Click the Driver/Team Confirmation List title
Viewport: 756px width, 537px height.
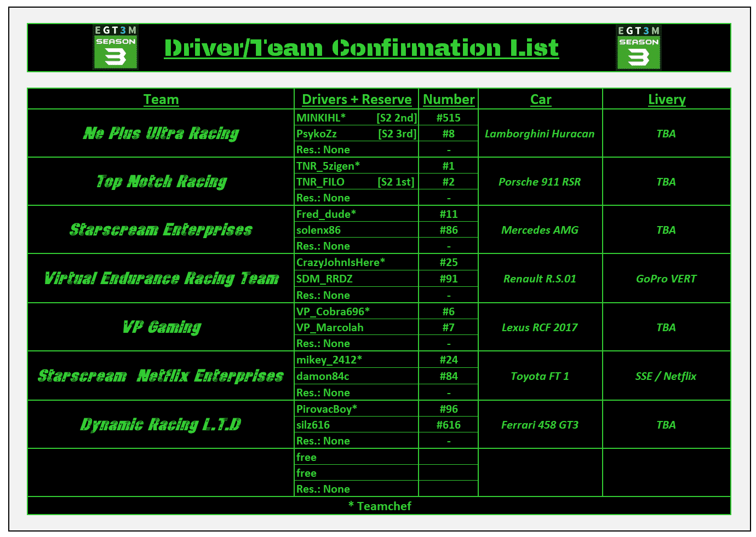click(362, 48)
